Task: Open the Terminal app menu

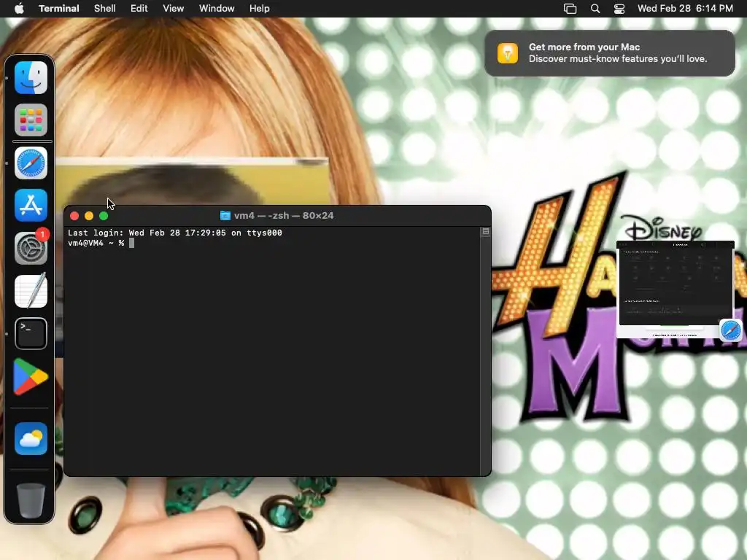Action: pyautogui.click(x=59, y=9)
